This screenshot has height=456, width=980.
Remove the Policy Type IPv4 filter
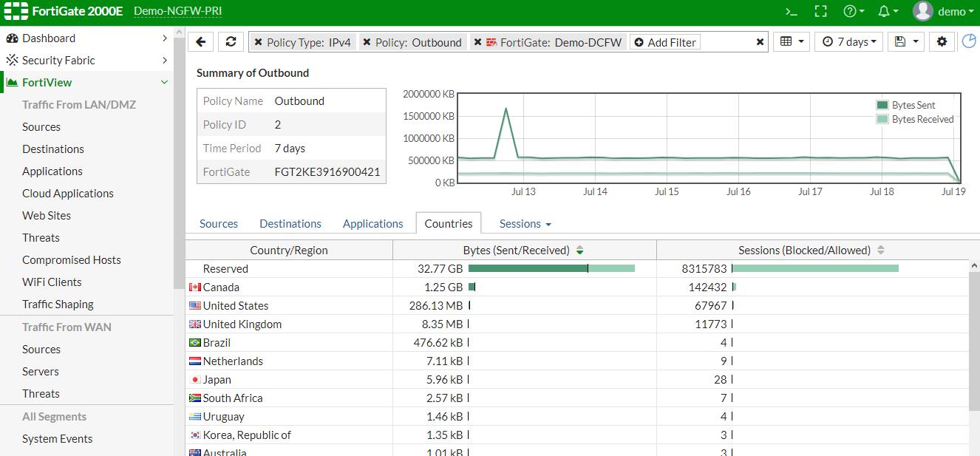pyautogui.click(x=258, y=43)
